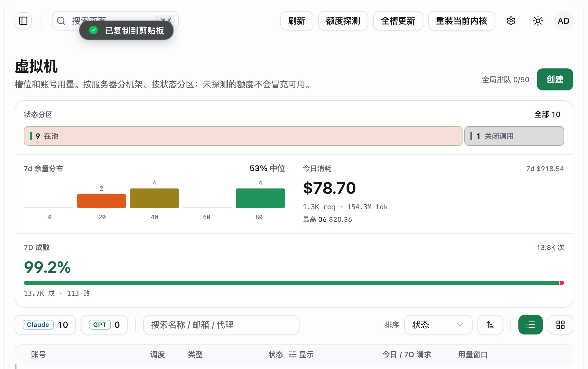This screenshot has width=588, height=369.
Task: Click the $78.70 today spend value
Action: click(x=329, y=188)
